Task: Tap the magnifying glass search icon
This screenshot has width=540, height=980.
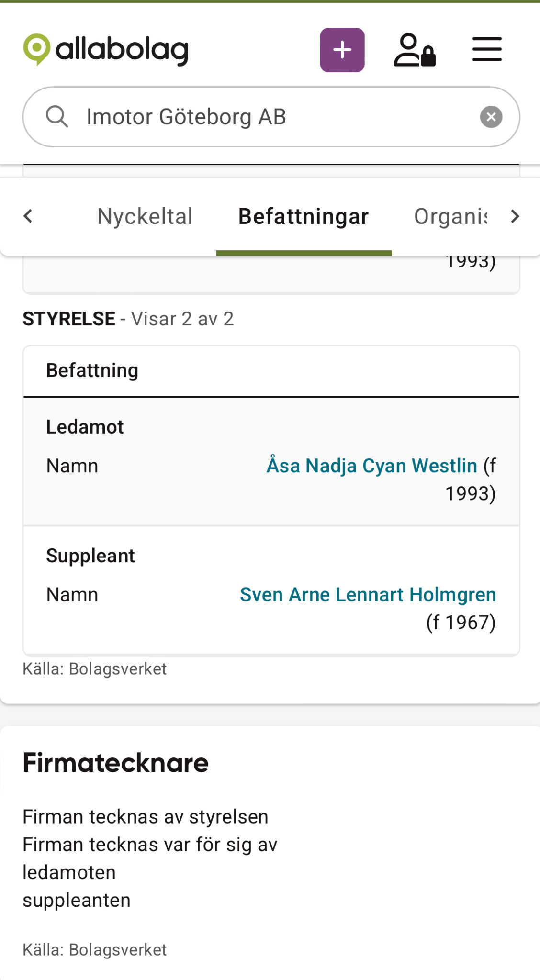Action: pos(57,117)
